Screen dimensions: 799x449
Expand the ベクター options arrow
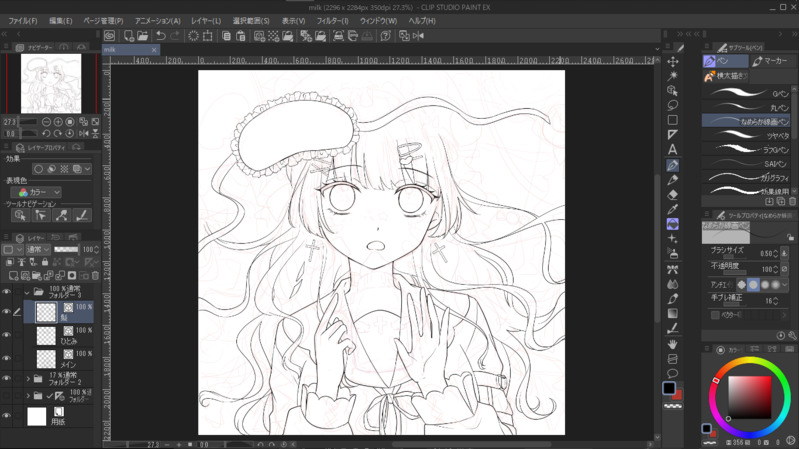tap(784, 315)
